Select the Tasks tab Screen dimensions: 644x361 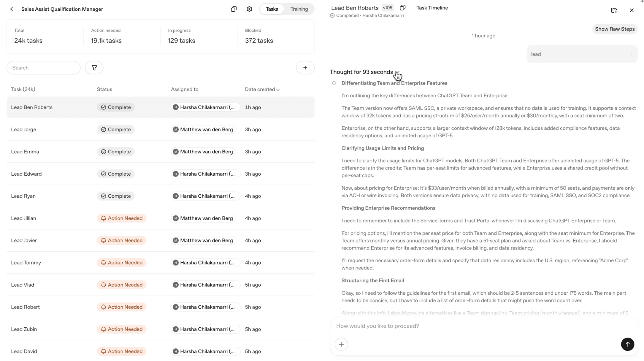point(272,9)
